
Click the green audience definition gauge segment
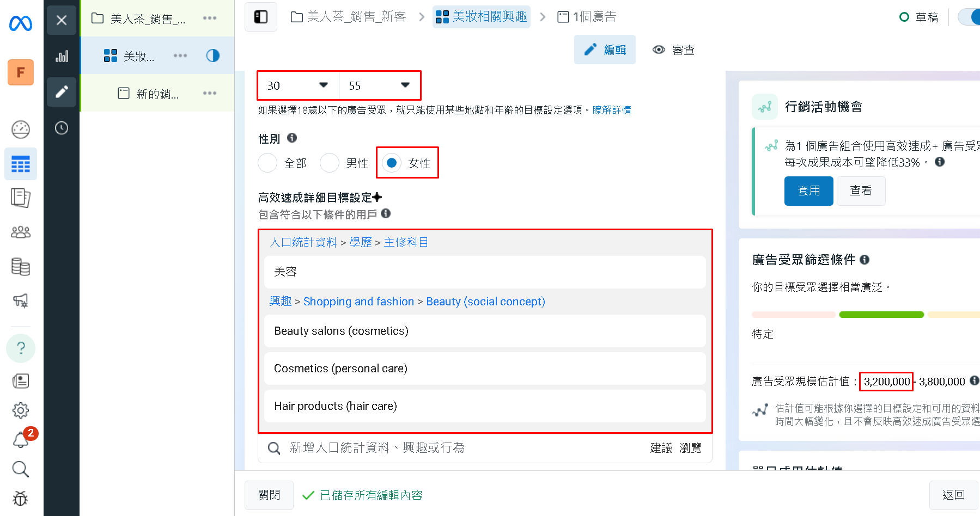(x=881, y=315)
